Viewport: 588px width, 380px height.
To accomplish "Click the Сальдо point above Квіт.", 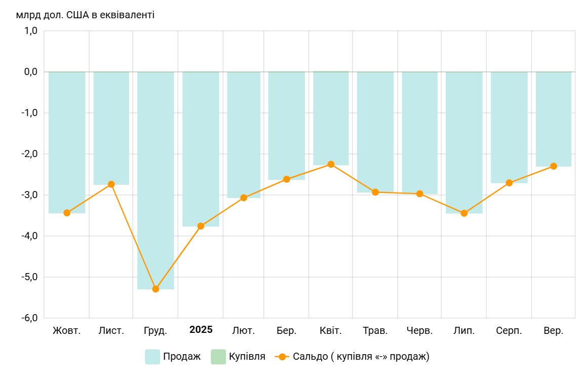I will 331,164.
